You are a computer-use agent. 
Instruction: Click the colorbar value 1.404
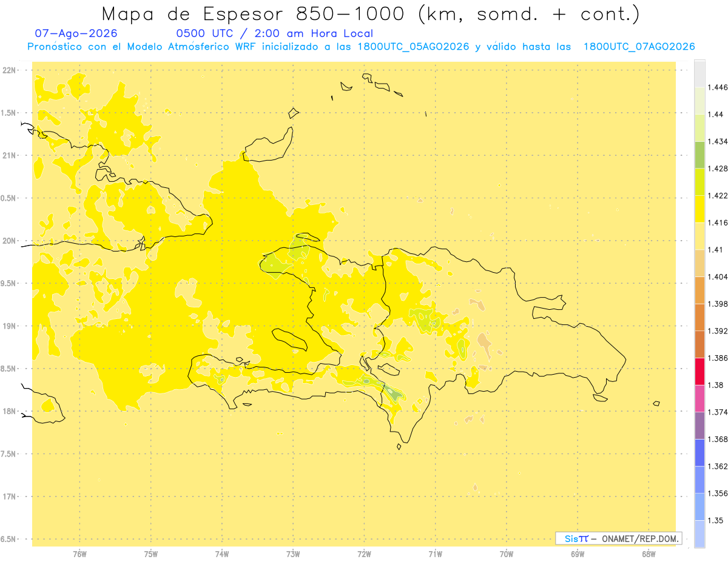719,276
